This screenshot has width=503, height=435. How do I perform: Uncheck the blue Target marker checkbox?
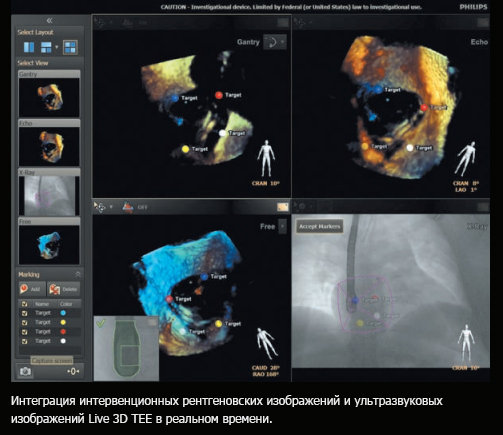coord(24,313)
